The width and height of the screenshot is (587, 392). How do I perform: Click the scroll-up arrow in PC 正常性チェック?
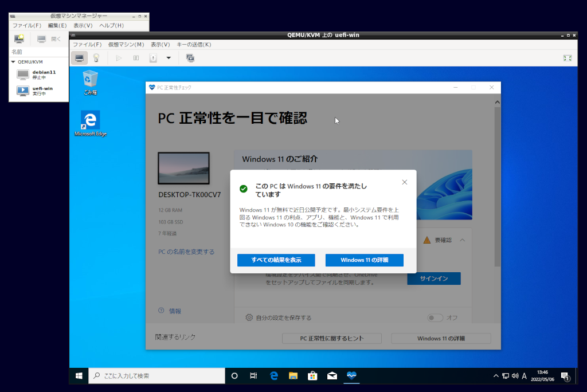[497, 102]
